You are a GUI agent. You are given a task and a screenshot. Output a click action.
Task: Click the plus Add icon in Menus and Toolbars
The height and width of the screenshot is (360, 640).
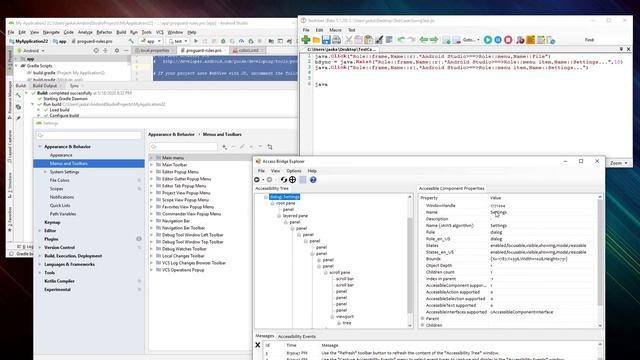click(224, 147)
